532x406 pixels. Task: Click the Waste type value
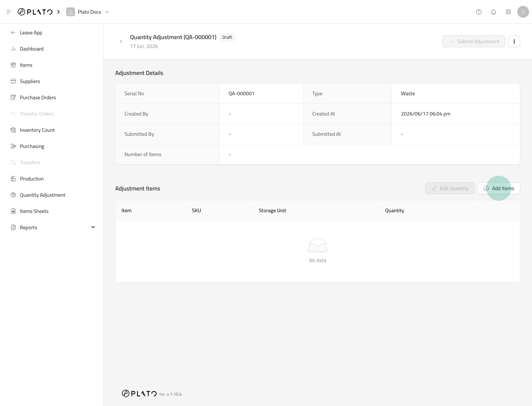(408, 93)
